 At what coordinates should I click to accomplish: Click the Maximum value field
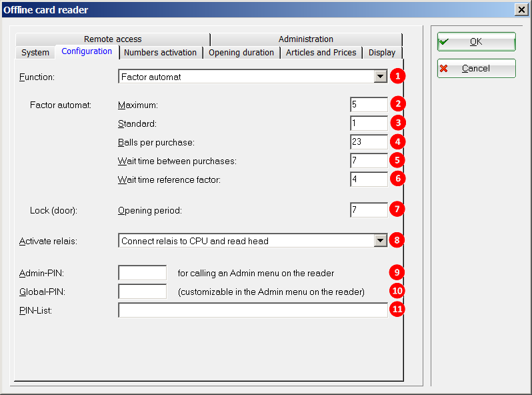point(369,104)
